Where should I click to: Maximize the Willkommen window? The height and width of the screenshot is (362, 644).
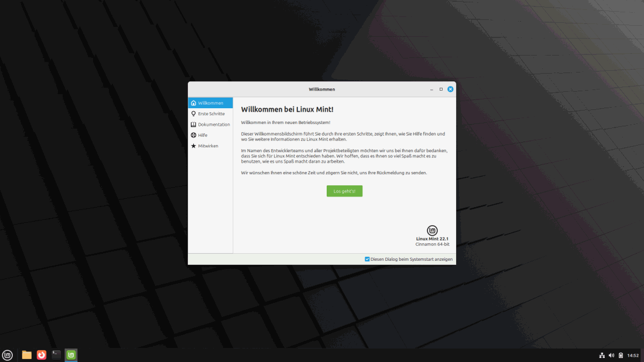tap(441, 89)
